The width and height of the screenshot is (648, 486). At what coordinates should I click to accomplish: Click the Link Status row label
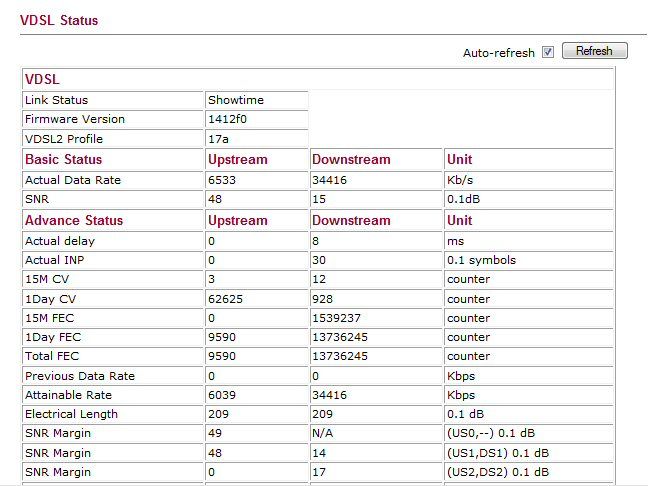point(56,100)
